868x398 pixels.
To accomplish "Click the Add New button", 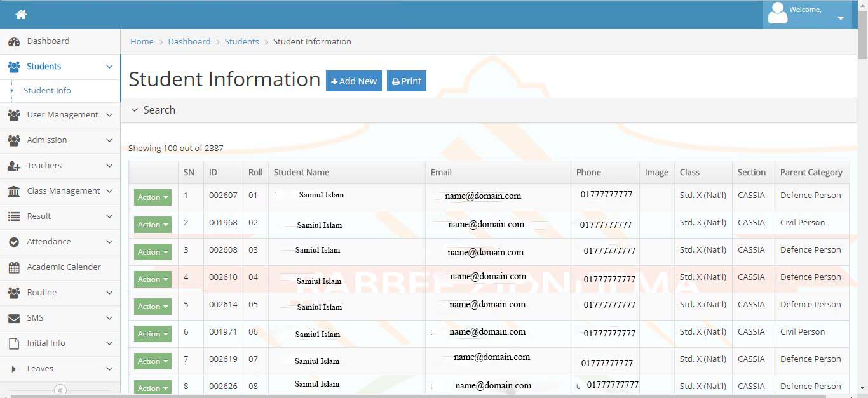I will click(x=354, y=81).
